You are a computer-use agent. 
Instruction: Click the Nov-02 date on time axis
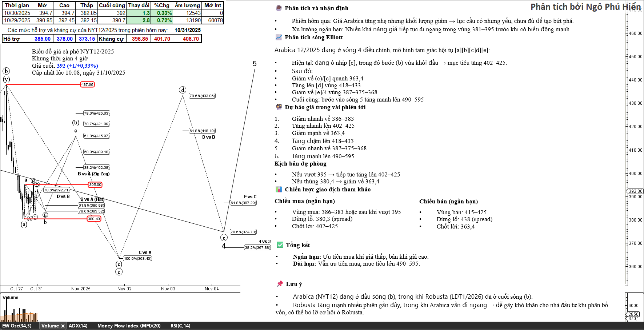point(124,289)
